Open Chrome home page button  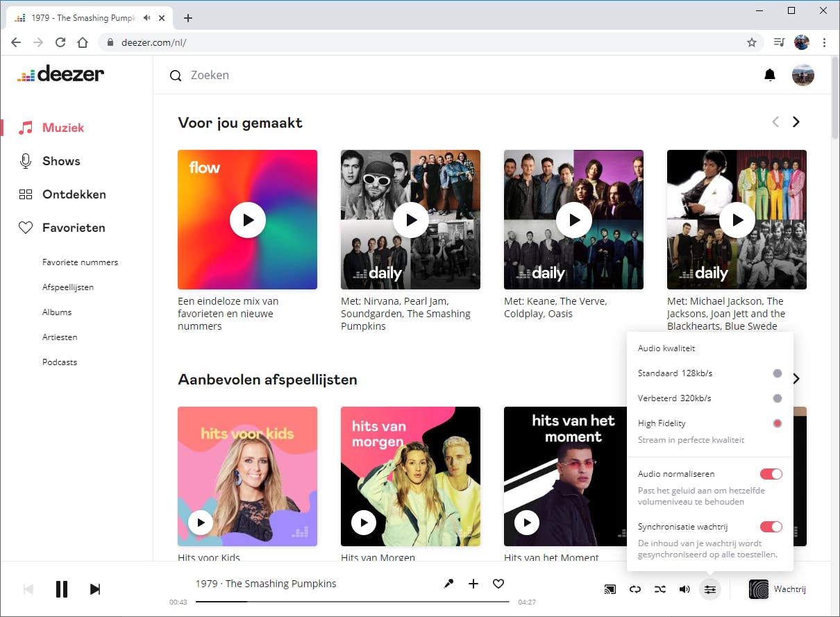[x=83, y=42]
